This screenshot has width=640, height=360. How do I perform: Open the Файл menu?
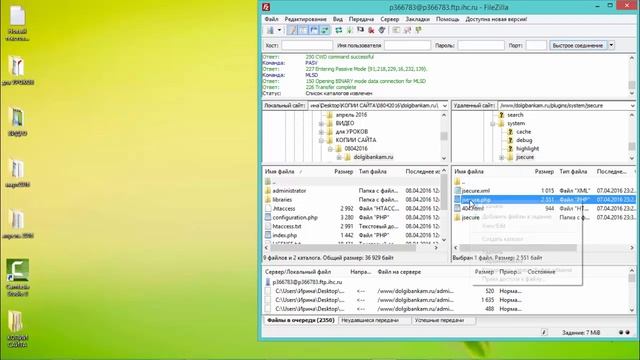(x=271, y=19)
